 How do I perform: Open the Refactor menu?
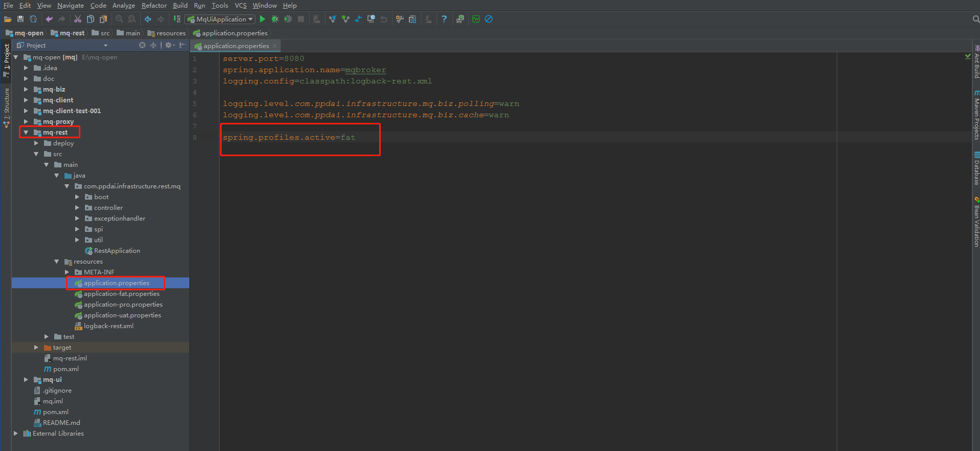click(154, 5)
